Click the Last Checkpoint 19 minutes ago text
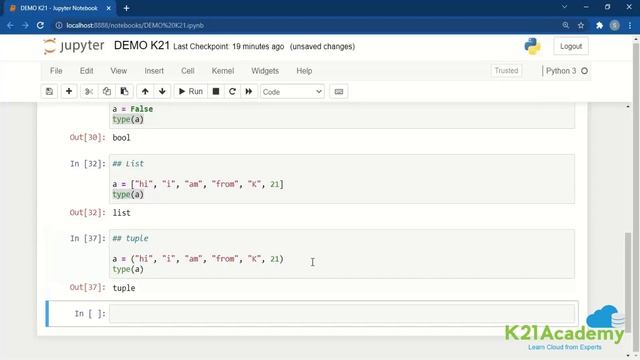Screen dimensions: 640x360 point(228,47)
